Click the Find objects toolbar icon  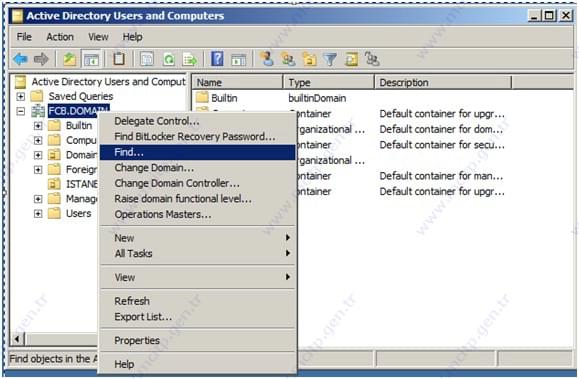pos(351,59)
